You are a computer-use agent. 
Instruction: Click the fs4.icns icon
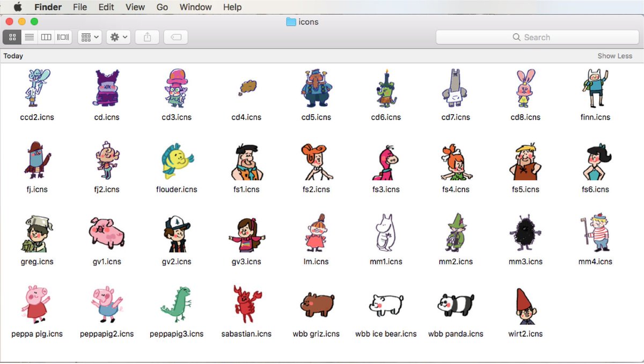point(456,162)
